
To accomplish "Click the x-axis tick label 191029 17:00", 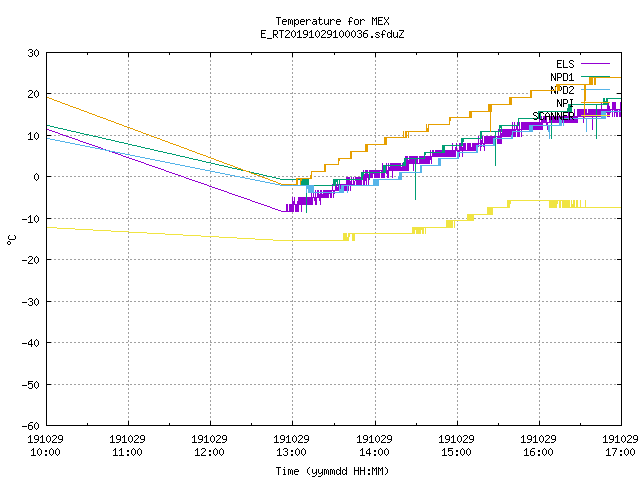I will pyautogui.click(x=620, y=446).
